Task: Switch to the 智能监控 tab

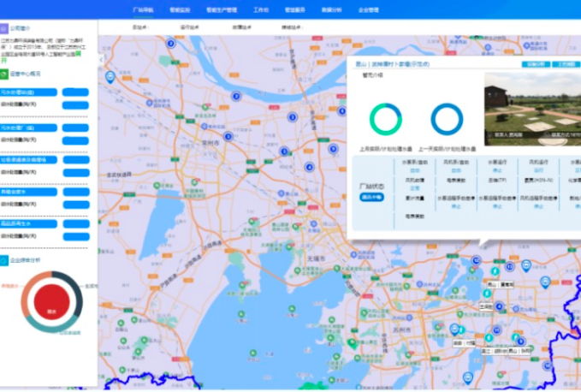Action: click(181, 9)
